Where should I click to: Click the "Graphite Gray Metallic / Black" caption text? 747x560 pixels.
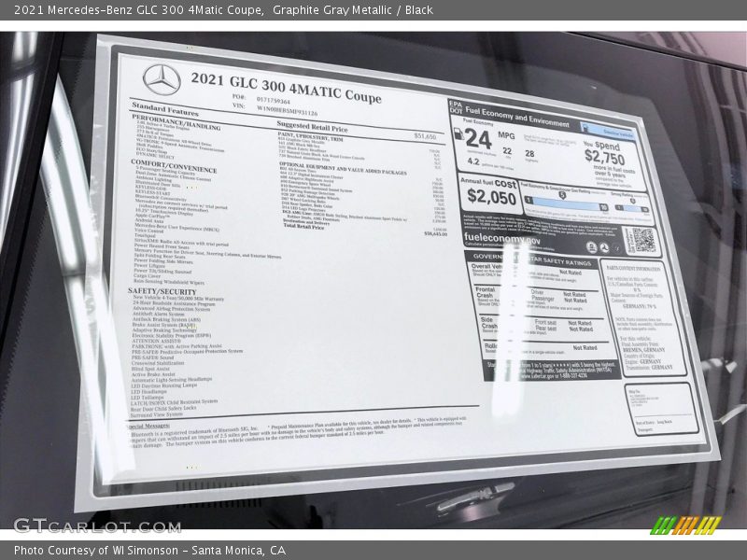click(x=353, y=9)
